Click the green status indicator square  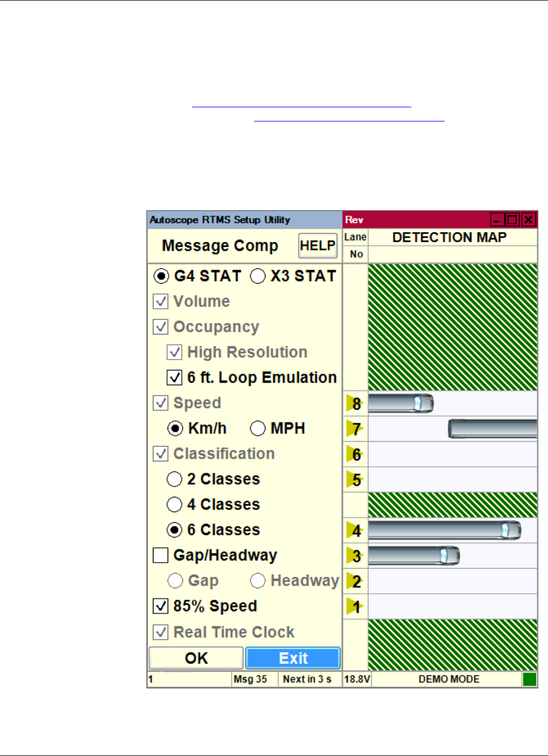point(529,679)
